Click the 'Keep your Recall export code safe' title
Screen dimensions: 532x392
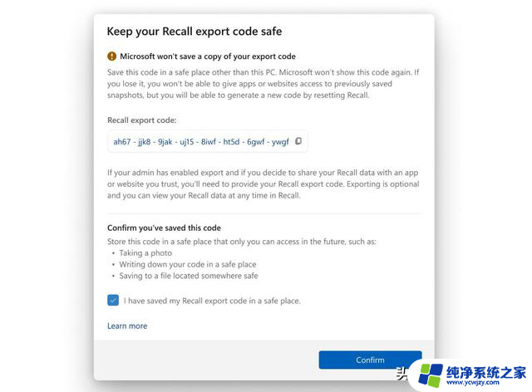click(x=195, y=32)
